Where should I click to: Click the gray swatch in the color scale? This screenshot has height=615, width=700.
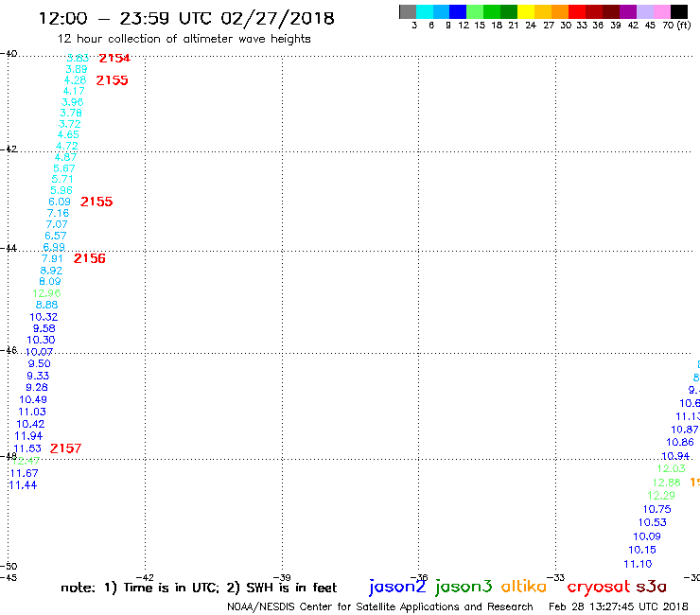click(408, 11)
